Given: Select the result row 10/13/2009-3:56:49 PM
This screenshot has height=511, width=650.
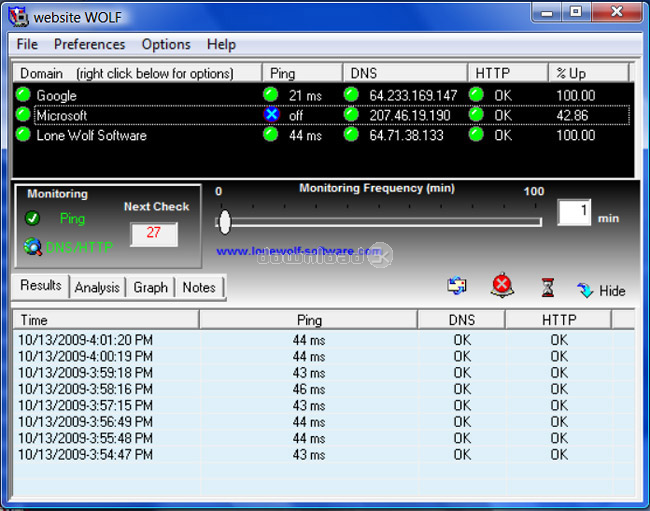Looking at the screenshot, I should click(x=323, y=422).
